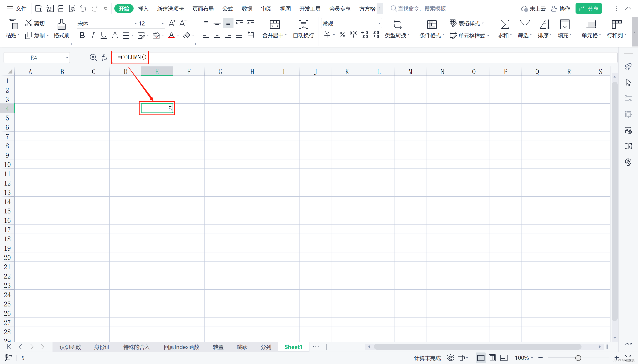
Task: Click the search commands box 查找命令
Action: point(418,9)
